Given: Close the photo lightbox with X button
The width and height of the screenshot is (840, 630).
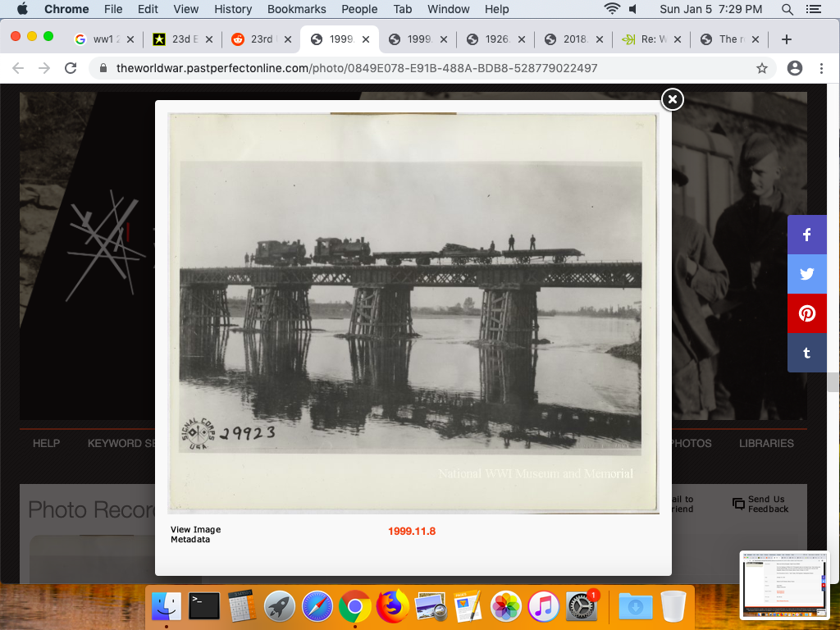Looking at the screenshot, I should tap(672, 99).
